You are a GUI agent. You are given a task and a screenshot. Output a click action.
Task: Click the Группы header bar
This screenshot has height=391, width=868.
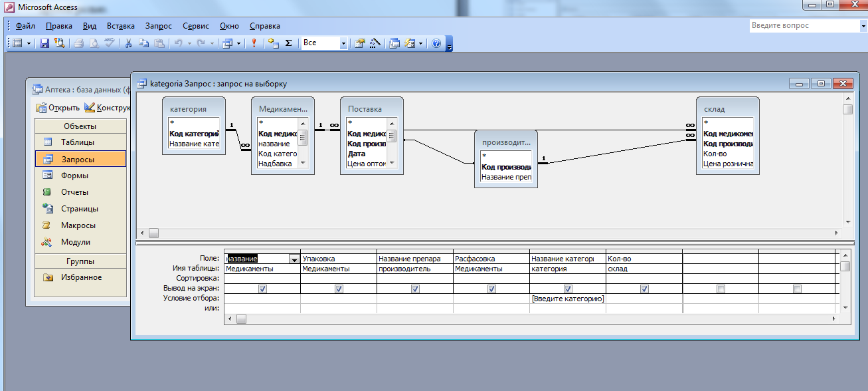(80, 261)
